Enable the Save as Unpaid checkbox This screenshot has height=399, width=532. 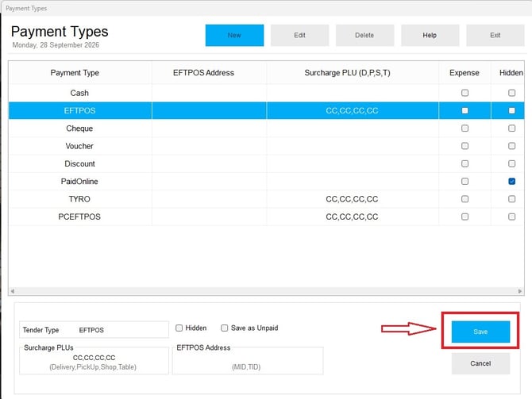pyautogui.click(x=224, y=328)
